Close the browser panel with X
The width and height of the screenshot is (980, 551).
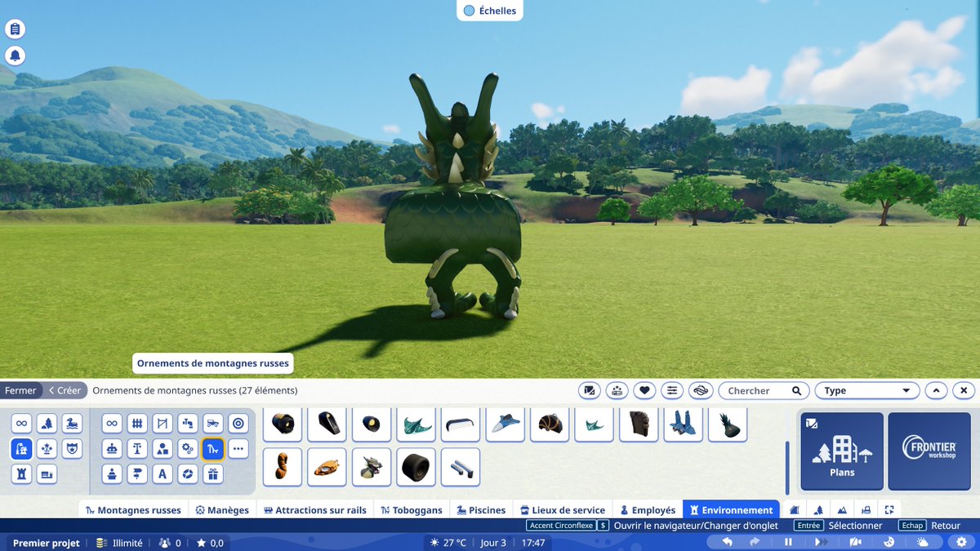[x=964, y=391]
